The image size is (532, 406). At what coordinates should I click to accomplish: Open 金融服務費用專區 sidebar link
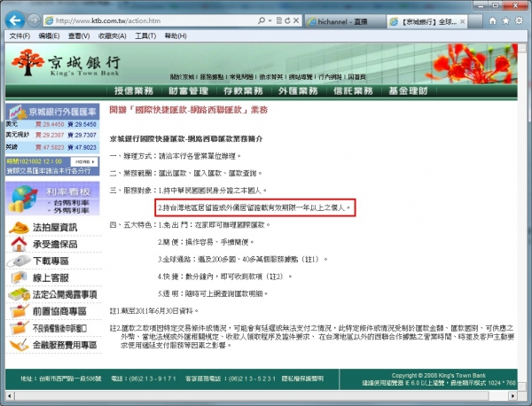click(53, 344)
